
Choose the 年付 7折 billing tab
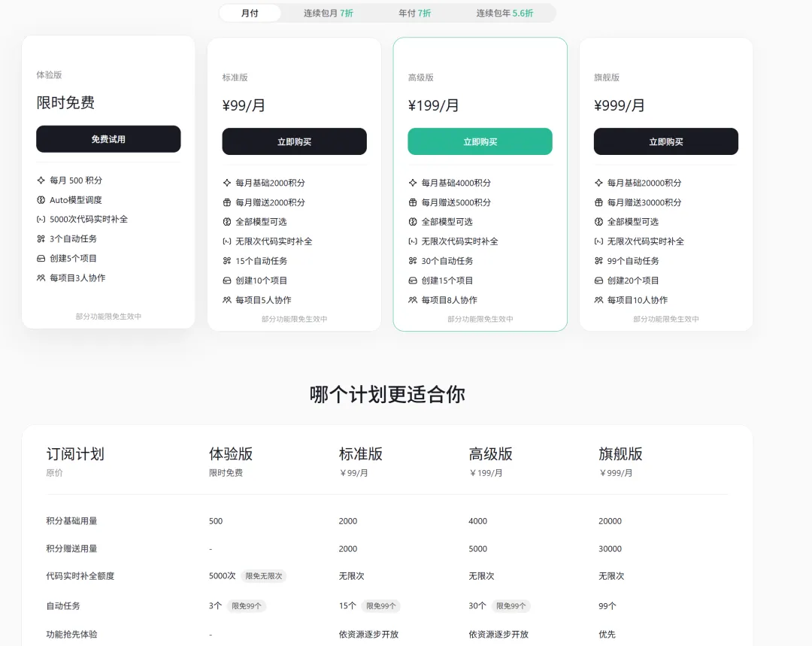[x=414, y=13]
